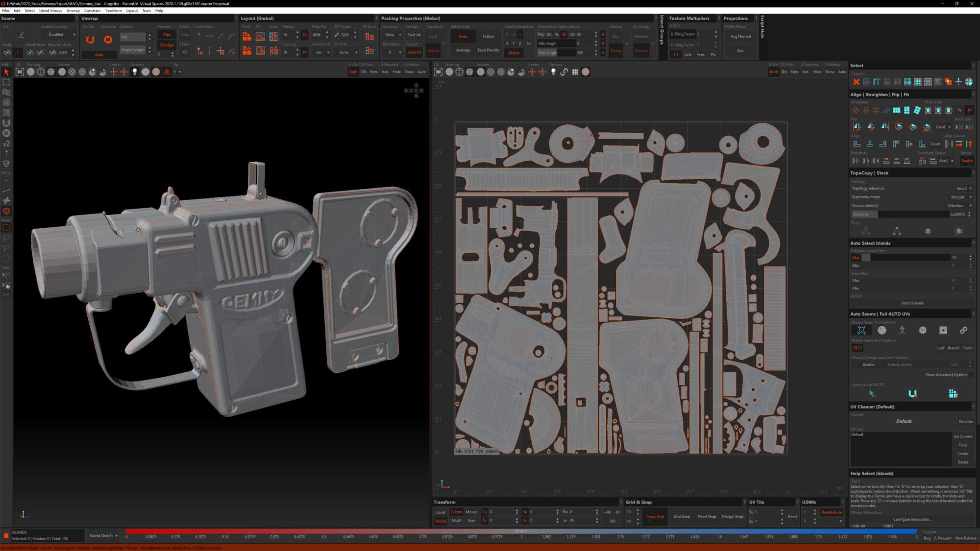Screen dimensions: 980x551
Task: Toggle the Show Grid option
Action: tap(655, 516)
